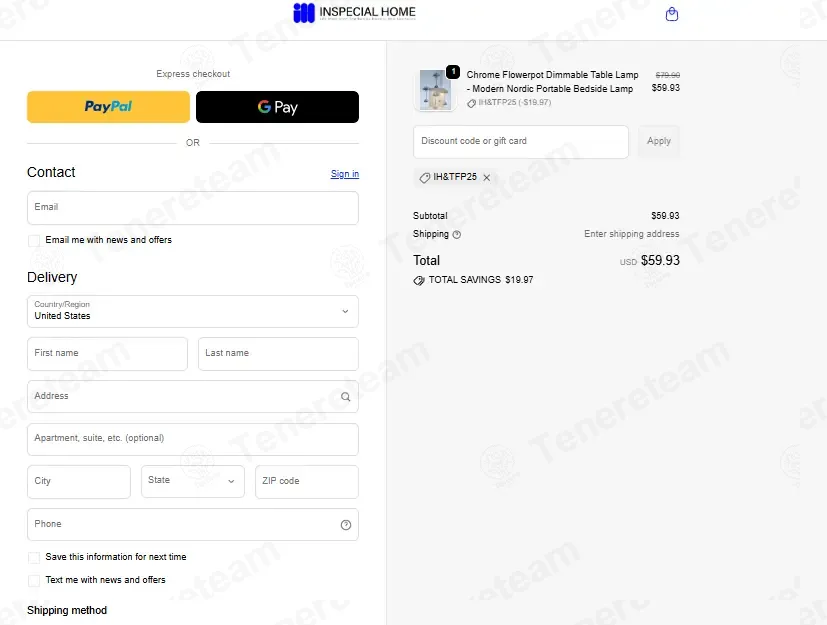Open the Country/Region dropdown
The image size is (827, 625).
coord(193,311)
